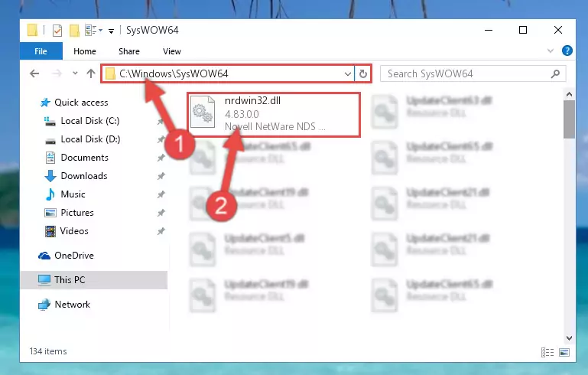
Task: Select OneDrive in navigation pane
Action: [74, 256]
